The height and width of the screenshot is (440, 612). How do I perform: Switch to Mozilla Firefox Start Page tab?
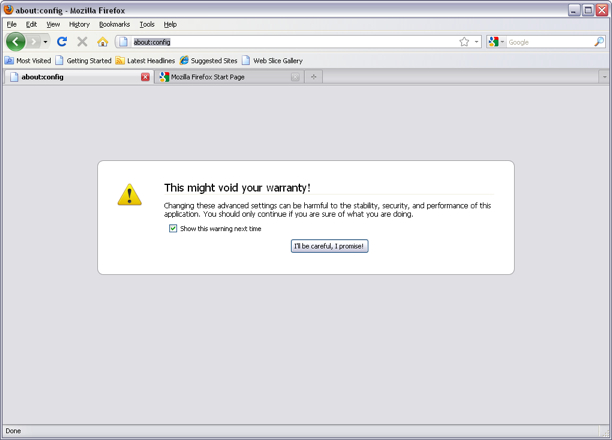[230, 77]
